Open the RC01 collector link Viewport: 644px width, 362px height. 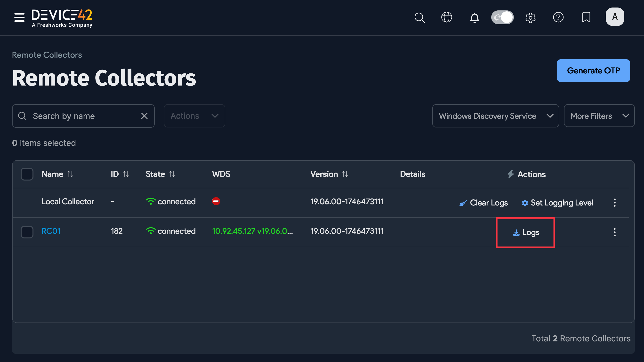pos(51,231)
